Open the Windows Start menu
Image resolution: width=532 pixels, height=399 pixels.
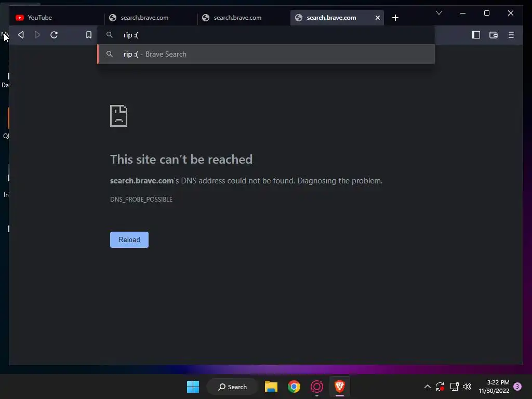click(x=193, y=387)
